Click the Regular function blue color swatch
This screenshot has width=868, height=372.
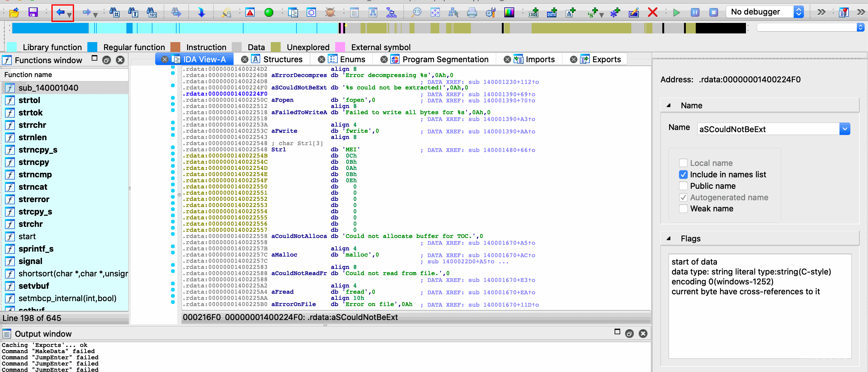[x=92, y=47]
